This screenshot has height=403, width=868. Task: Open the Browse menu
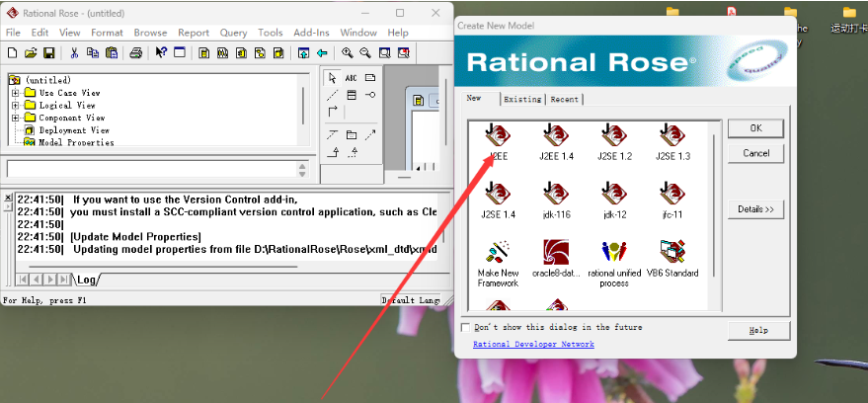pos(150,33)
